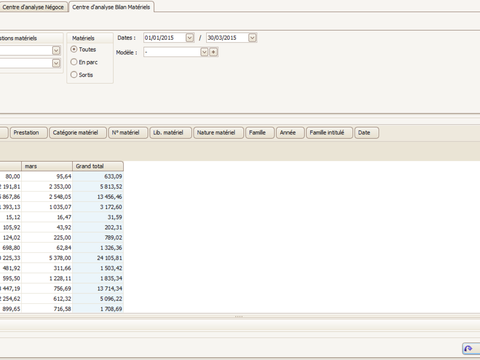Select mars cell 43,92
Screen dimensions: 480x360
47,227
